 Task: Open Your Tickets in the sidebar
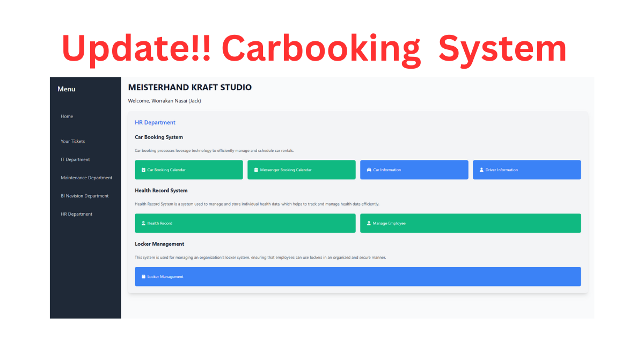coord(73,142)
